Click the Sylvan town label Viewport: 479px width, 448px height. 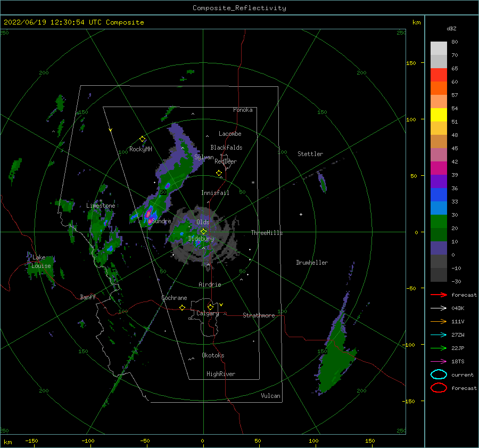click(x=204, y=157)
